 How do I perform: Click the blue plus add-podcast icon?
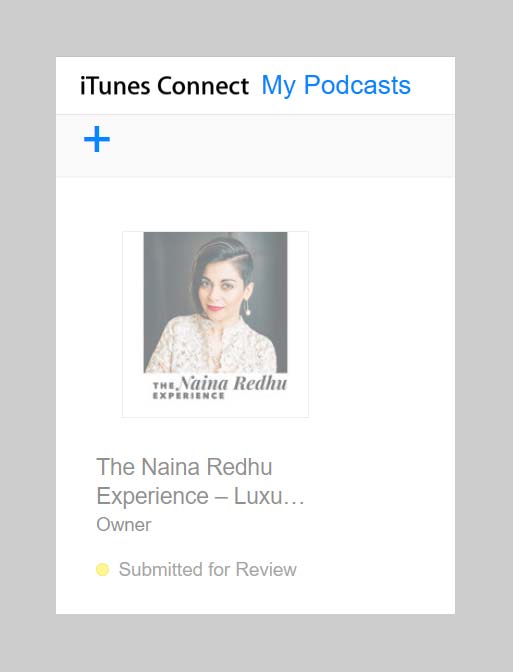pyautogui.click(x=97, y=139)
